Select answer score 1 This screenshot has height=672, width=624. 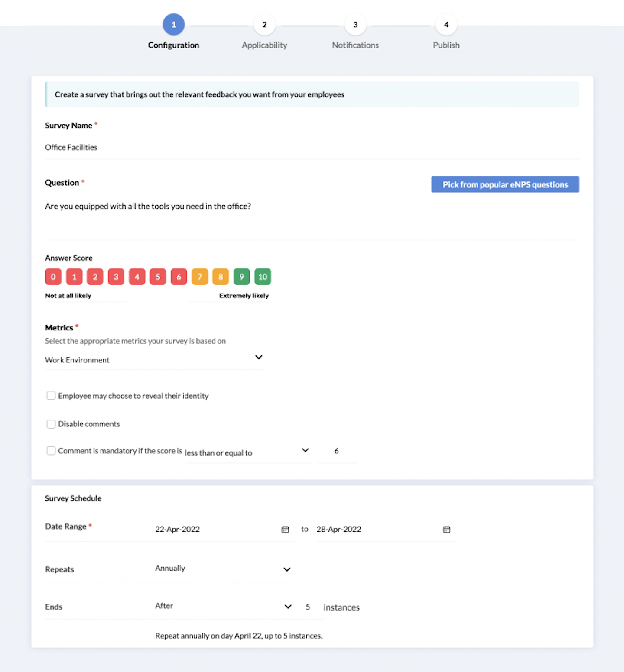click(x=74, y=277)
